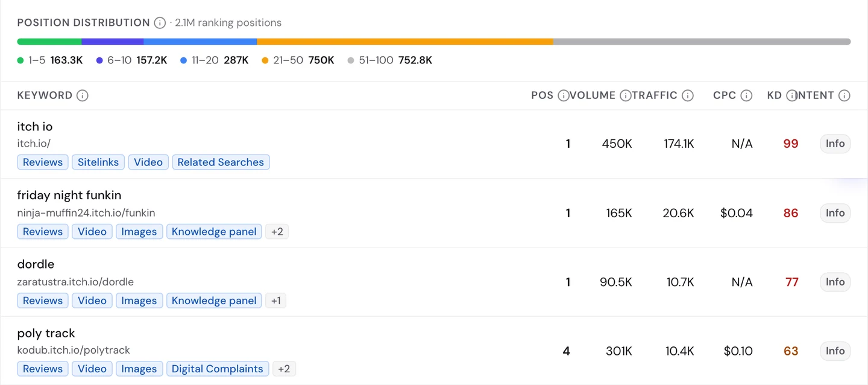Image resolution: width=868 pixels, height=385 pixels.
Task: Open the CPC column info icon
Action: point(746,95)
